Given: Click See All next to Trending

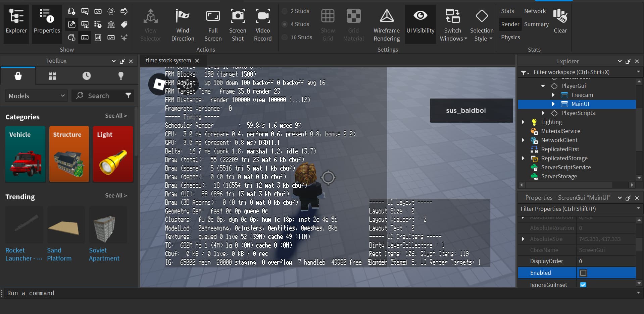Looking at the screenshot, I should [116, 195].
